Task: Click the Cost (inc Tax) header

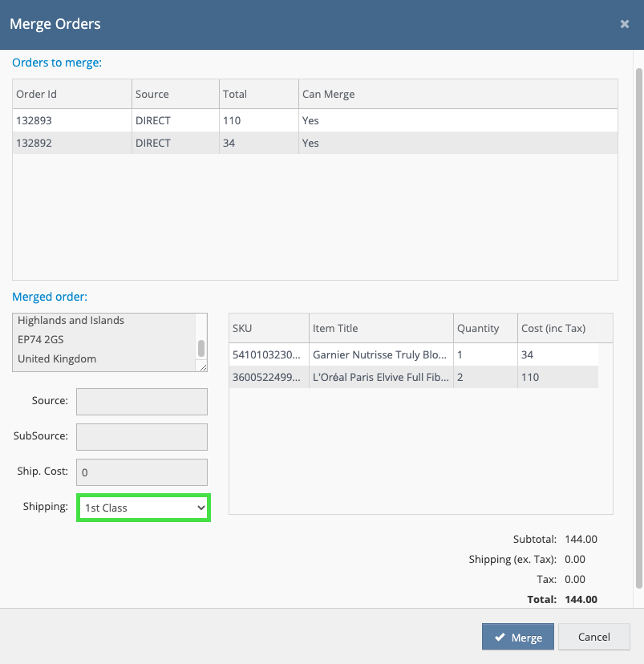Action: tap(557, 328)
